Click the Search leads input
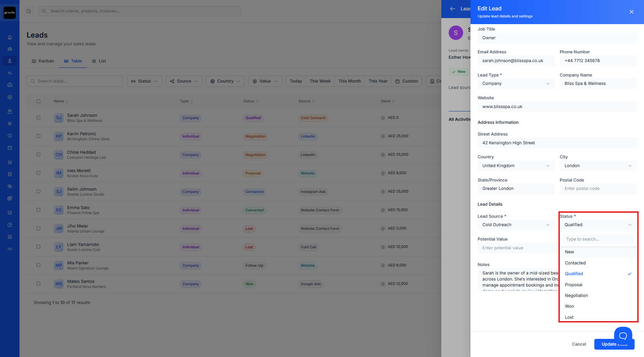The height and width of the screenshot is (357, 644). tap(75, 81)
